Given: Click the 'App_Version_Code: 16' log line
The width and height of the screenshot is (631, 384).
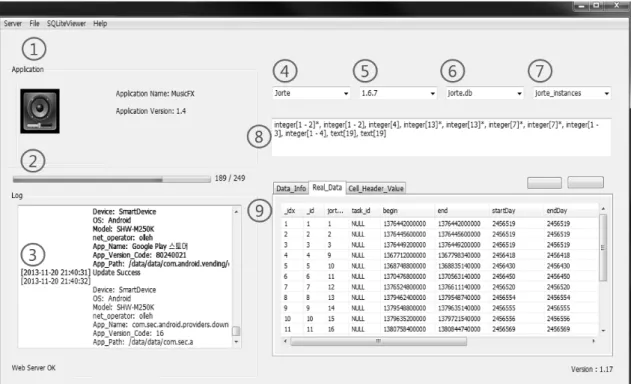Looking at the screenshot, I should (128, 333).
